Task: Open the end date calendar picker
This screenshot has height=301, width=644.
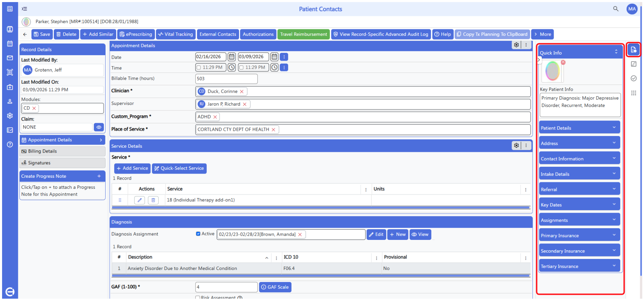Action: pyautogui.click(x=274, y=57)
